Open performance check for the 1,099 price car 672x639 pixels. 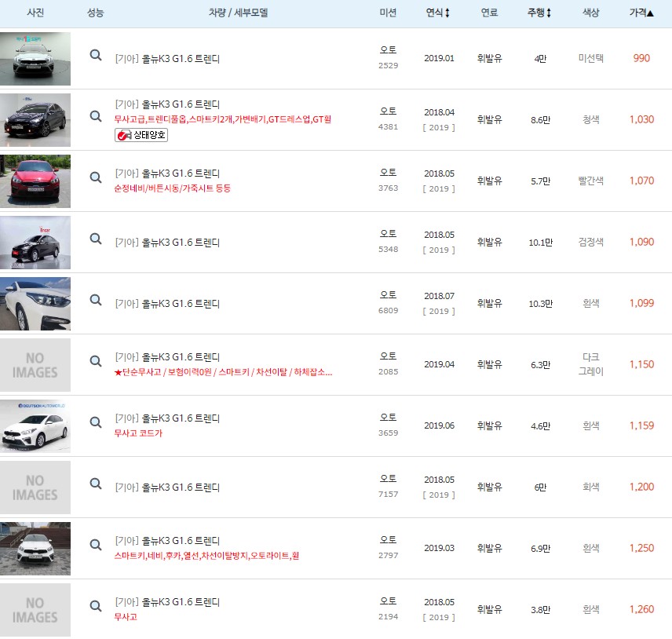[96, 301]
